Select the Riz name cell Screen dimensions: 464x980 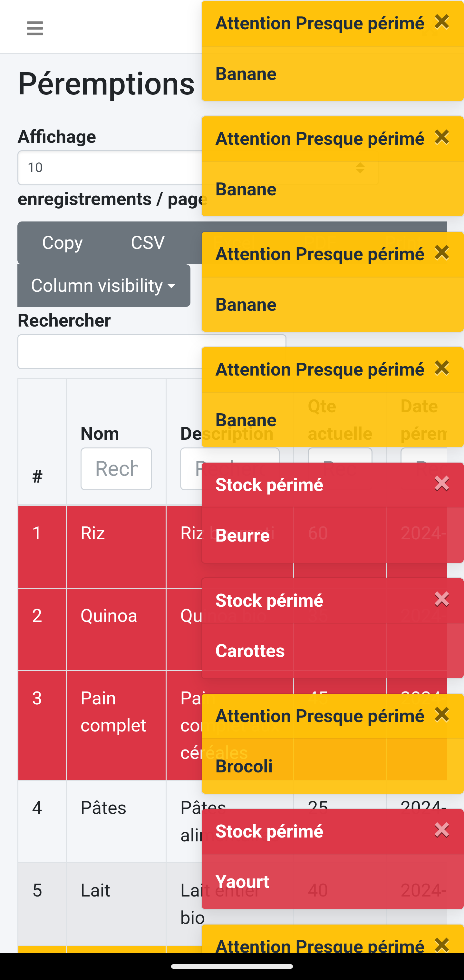pyautogui.click(x=93, y=534)
